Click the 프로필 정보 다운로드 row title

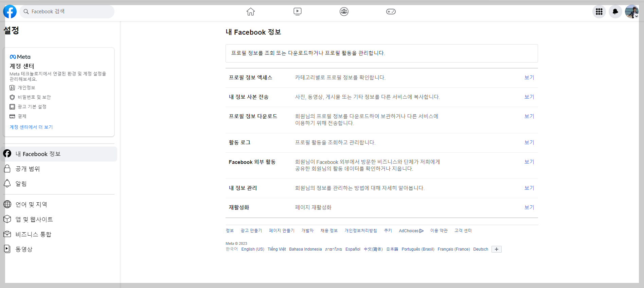coord(253,116)
